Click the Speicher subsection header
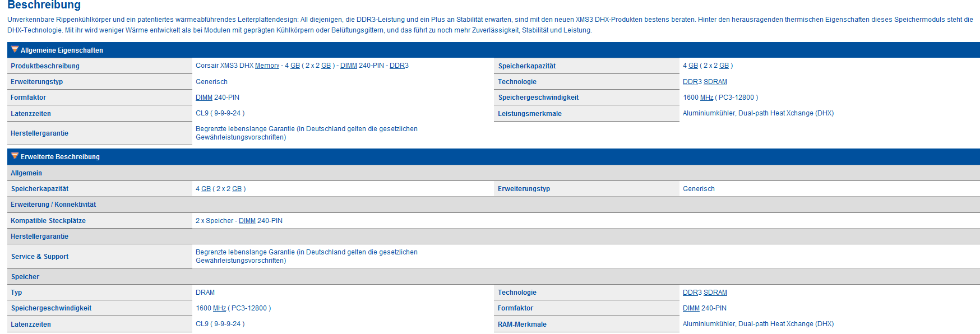The width and height of the screenshot is (980, 334). click(x=493, y=277)
